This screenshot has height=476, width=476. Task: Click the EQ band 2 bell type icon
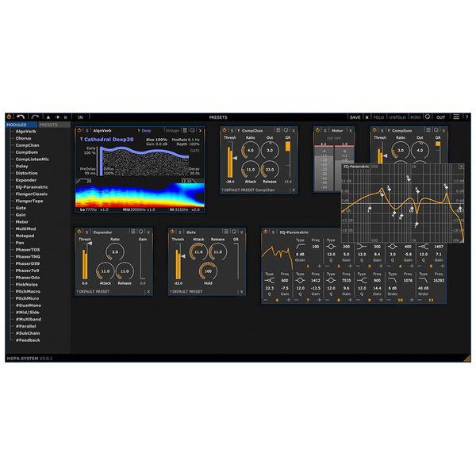pyautogui.click(x=331, y=247)
